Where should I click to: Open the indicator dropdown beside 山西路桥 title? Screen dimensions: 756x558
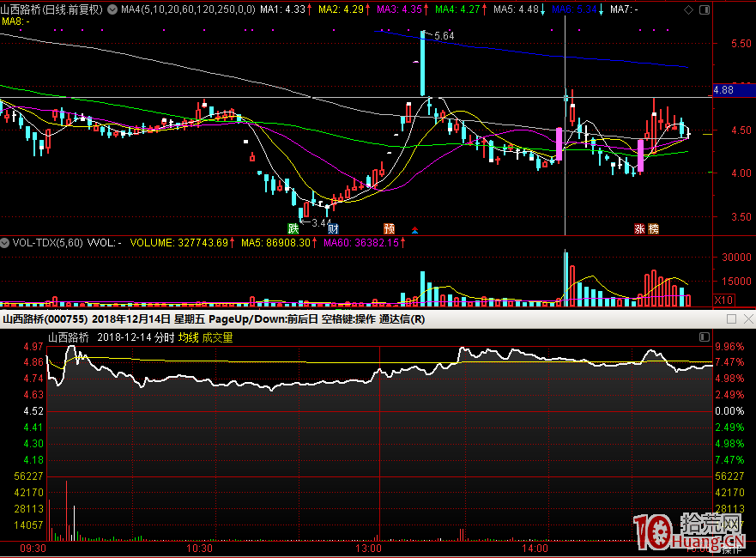coord(112,9)
